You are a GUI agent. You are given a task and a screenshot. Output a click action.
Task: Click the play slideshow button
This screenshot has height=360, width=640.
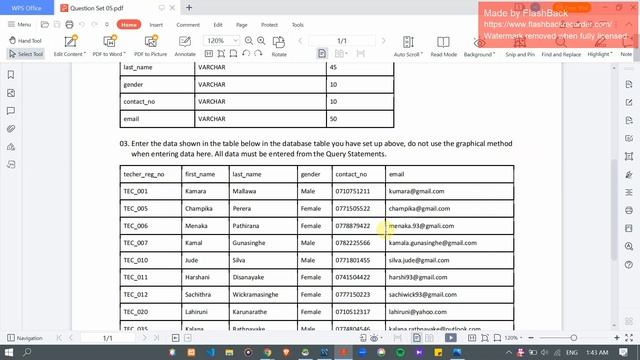tap(451, 338)
